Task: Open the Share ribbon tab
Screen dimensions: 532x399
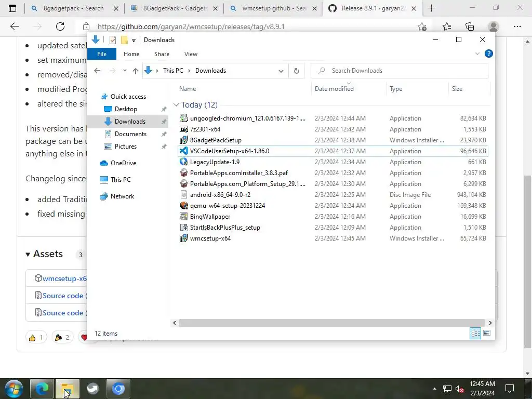Action: pyautogui.click(x=162, y=54)
